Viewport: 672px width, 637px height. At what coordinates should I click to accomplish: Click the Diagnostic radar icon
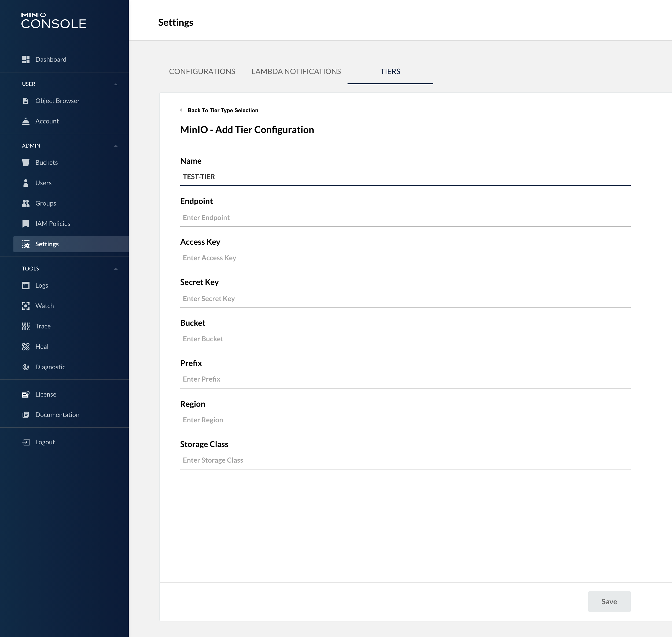click(26, 367)
